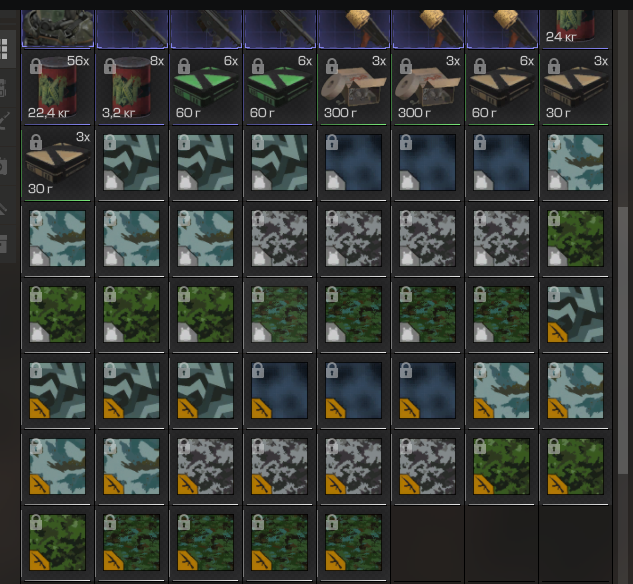Select the 8x canister weighing 3,2 кг
This screenshot has width=633, height=584.
pyautogui.click(x=131, y=87)
